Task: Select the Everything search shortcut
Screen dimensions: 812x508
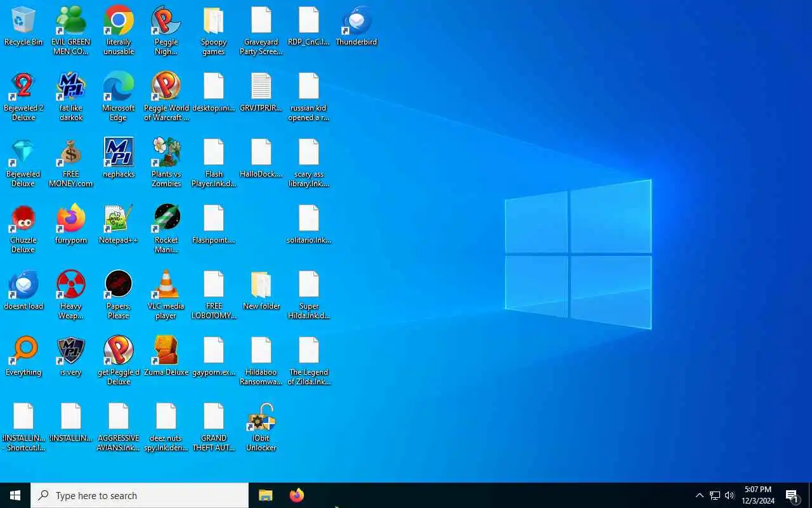Action: point(23,357)
